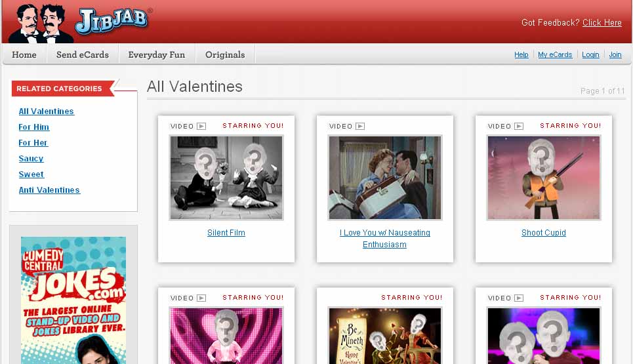Open the Send eCards tab
The height and width of the screenshot is (364, 633).
[x=83, y=54]
